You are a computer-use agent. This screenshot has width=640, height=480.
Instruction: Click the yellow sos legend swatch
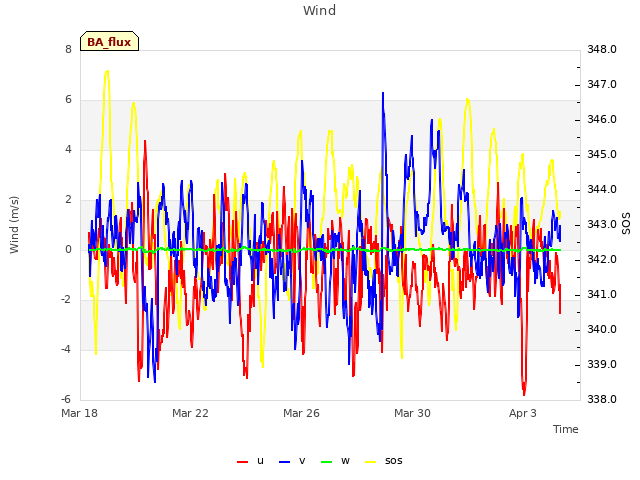pos(370,462)
